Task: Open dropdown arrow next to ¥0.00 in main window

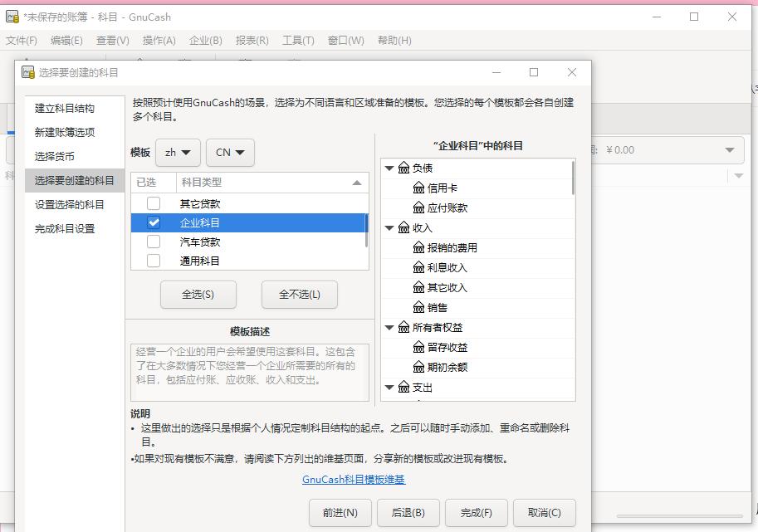Action: (730, 150)
